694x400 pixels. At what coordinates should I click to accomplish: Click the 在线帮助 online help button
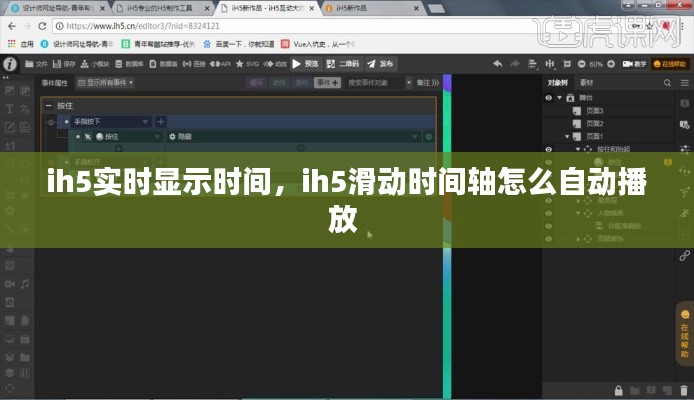tap(670, 64)
